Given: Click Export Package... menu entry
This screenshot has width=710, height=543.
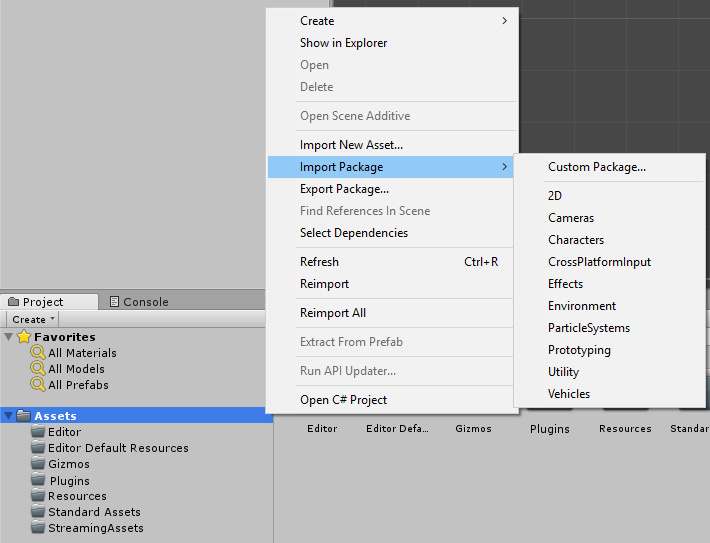Looking at the screenshot, I should click(x=344, y=189).
